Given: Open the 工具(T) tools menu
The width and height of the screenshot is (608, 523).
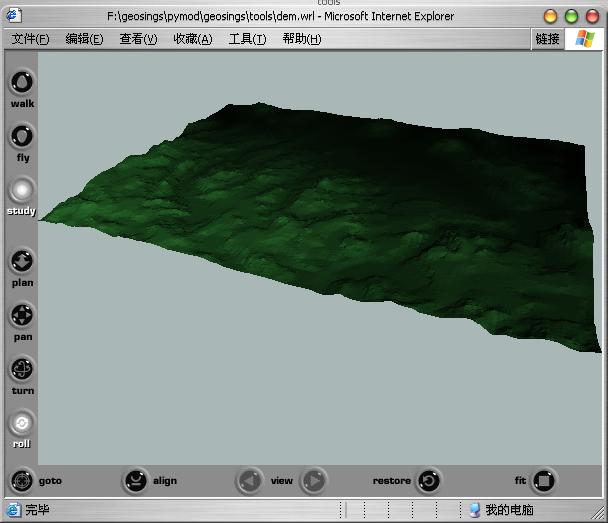Looking at the screenshot, I should click(x=247, y=39).
